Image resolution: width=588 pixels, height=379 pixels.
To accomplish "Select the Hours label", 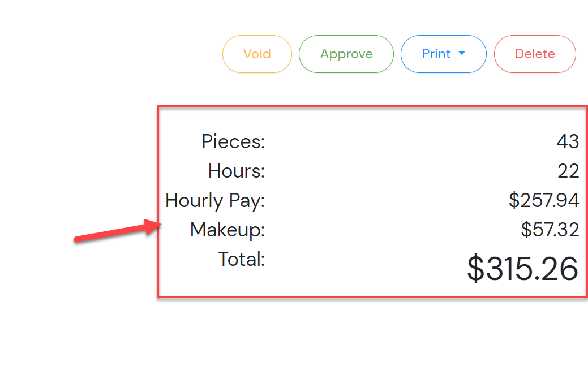I will pyautogui.click(x=237, y=171).
